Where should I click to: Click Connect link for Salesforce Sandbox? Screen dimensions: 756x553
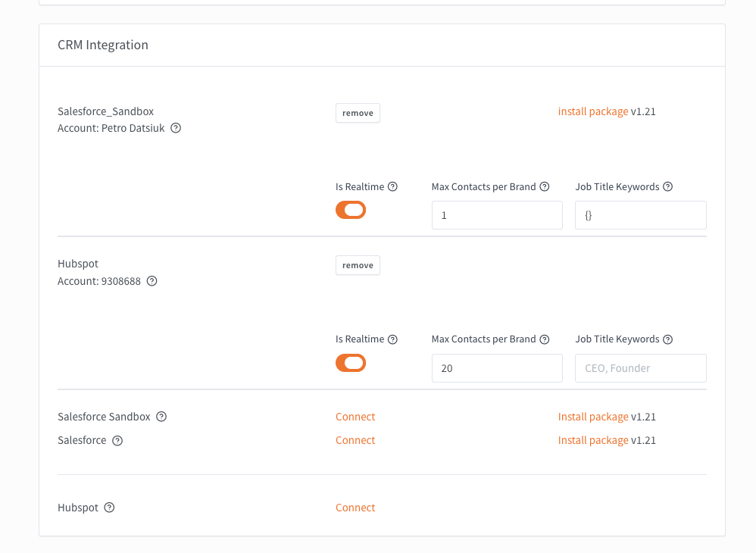[355, 417]
